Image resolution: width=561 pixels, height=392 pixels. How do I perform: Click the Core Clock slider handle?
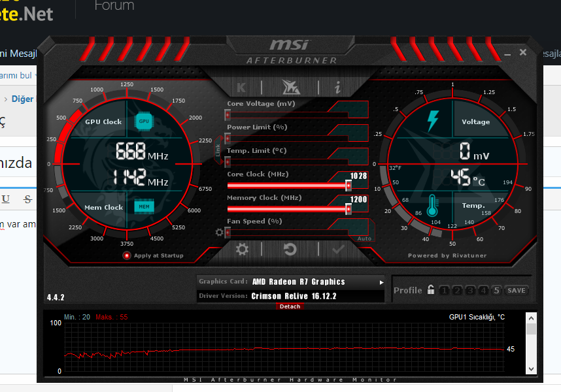[x=348, y=186]
